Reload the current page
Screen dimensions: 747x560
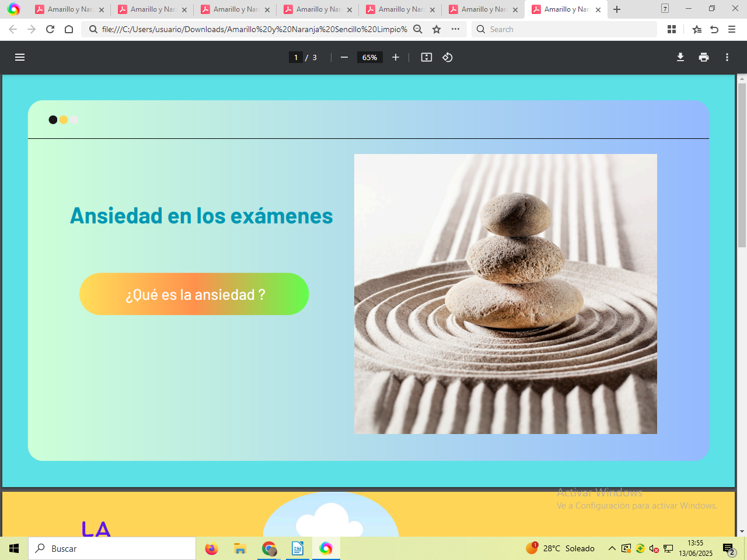point(50,29)
